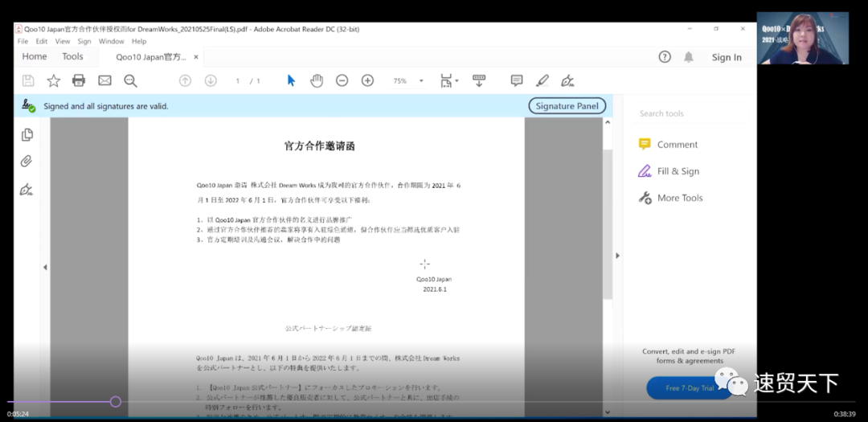868x422 pixels.
Task: Click the date text 2021.6.1
Action: 435,289
